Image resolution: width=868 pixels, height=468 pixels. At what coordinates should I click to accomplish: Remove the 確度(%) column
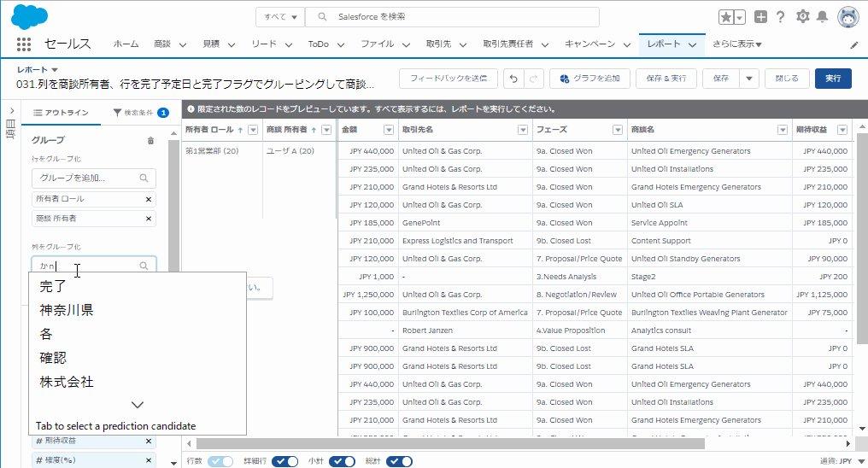point(149,460)
